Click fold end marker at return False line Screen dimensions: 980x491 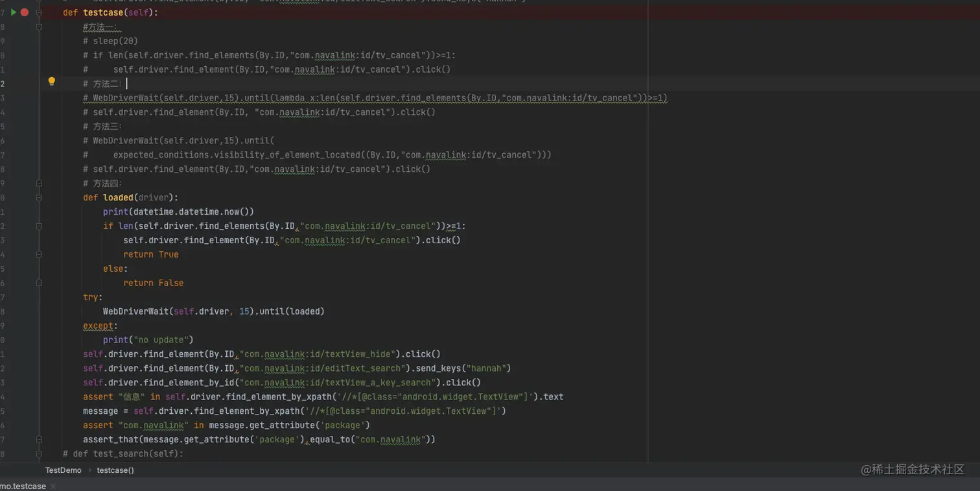[x=39, y=283]
